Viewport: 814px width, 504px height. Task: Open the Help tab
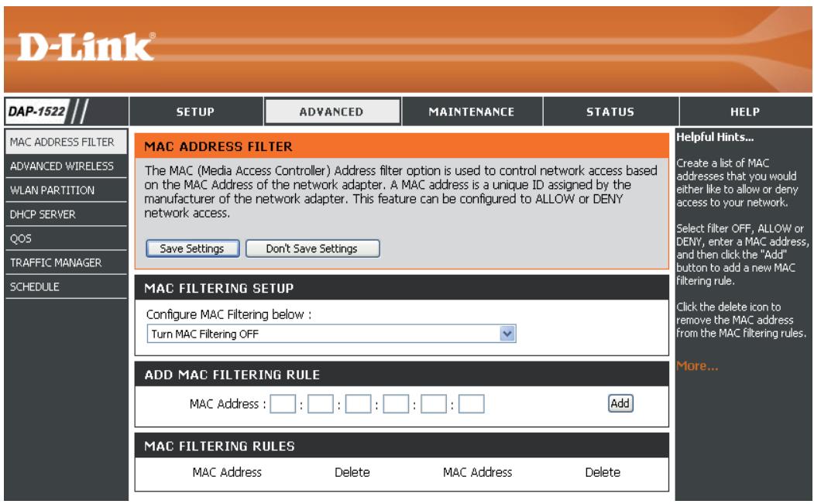point(745,111)
